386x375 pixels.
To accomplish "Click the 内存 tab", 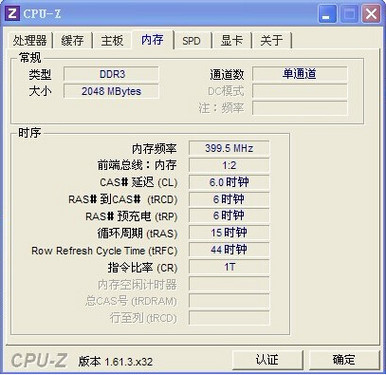I will pos(152,40).
